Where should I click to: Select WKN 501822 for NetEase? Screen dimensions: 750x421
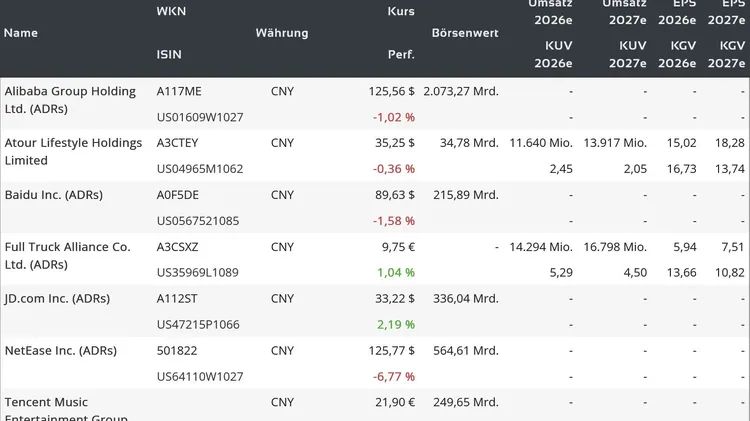(176, 351)
